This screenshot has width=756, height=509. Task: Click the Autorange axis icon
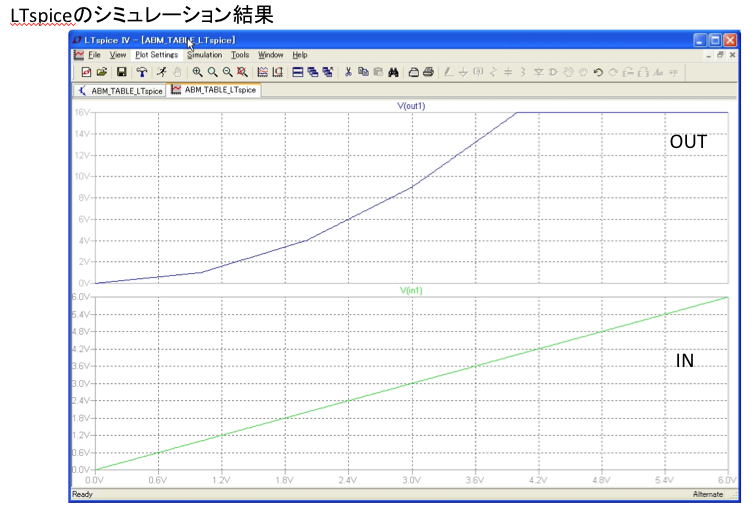(278, 72)
